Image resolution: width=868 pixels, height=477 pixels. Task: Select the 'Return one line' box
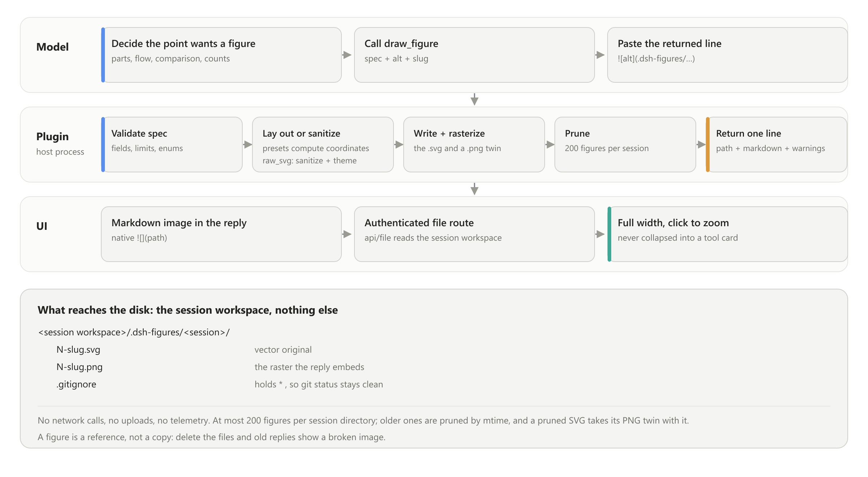coord(776,145)
